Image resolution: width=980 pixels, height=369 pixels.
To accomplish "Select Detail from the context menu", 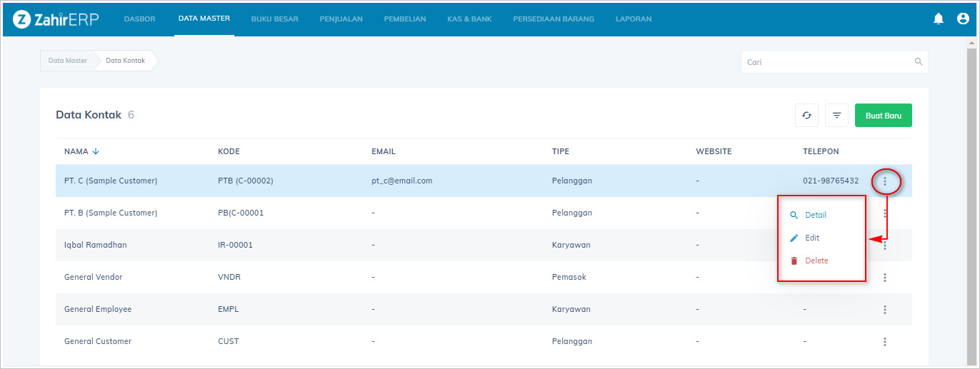I will click(x=815, y=215).
